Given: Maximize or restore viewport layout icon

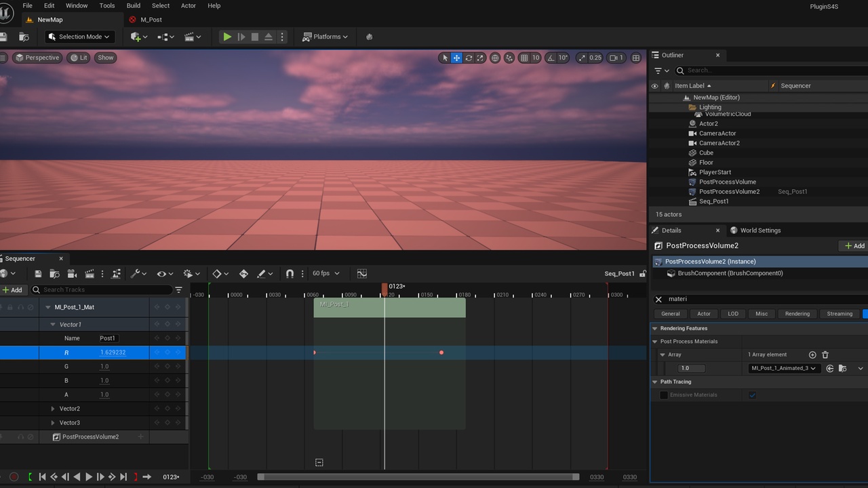Looking at the screenshot, I should pyautogui.click(x=636, y=58).
